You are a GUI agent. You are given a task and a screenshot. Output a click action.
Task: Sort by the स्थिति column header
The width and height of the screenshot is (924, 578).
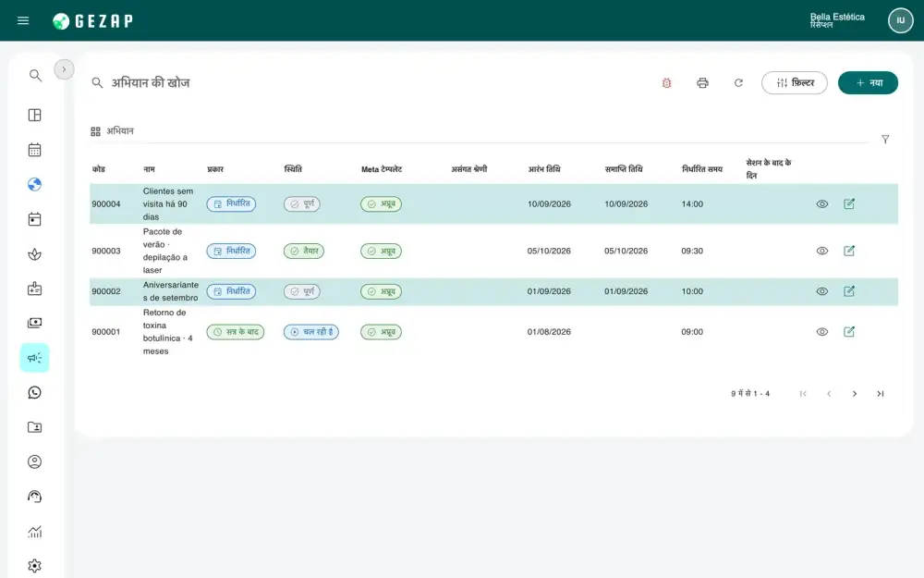coord(293,169)
